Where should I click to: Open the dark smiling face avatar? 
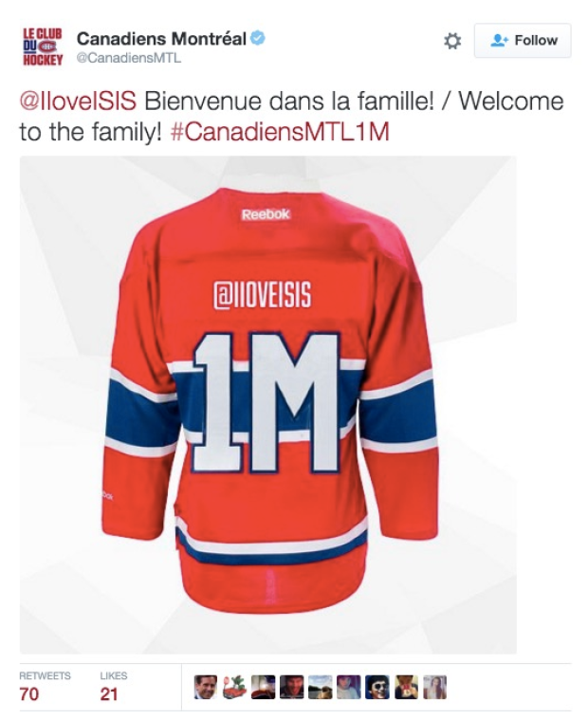[291, 687]
